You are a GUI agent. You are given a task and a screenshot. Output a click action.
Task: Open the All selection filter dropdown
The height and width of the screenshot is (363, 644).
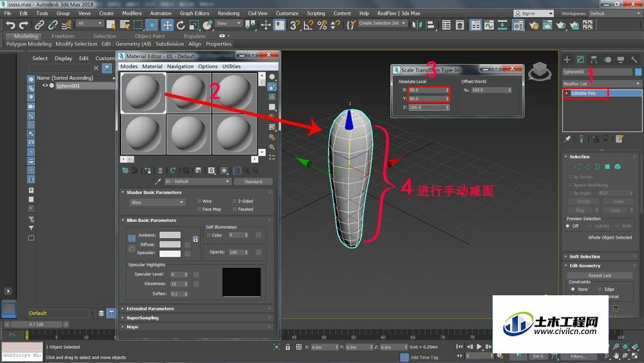(90, 23)
